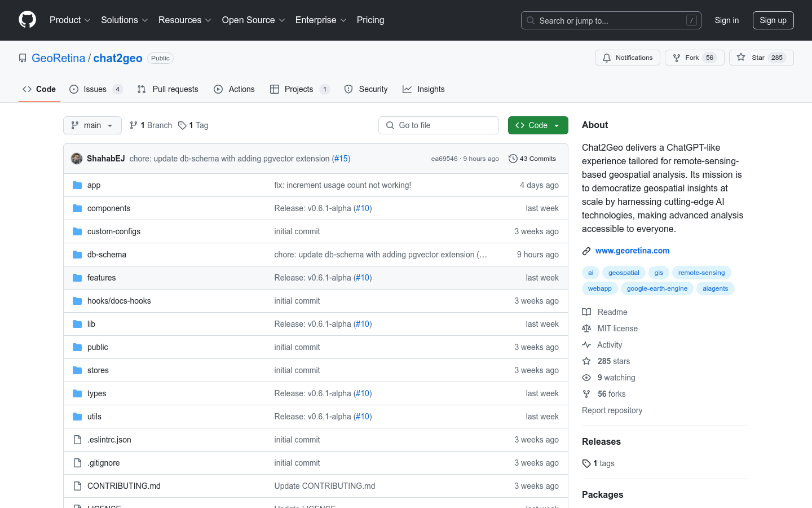Open the .eslintrc.json file
The width and height of the screenshot is (812, 508).
(x=109, y=440)
